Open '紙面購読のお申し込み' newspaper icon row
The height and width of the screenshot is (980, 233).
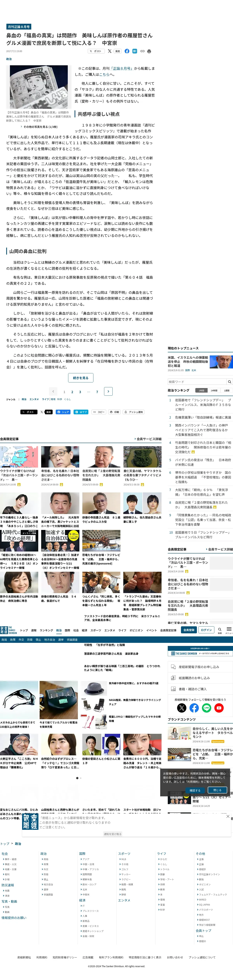pyautogui.click(x=200, y=678)
